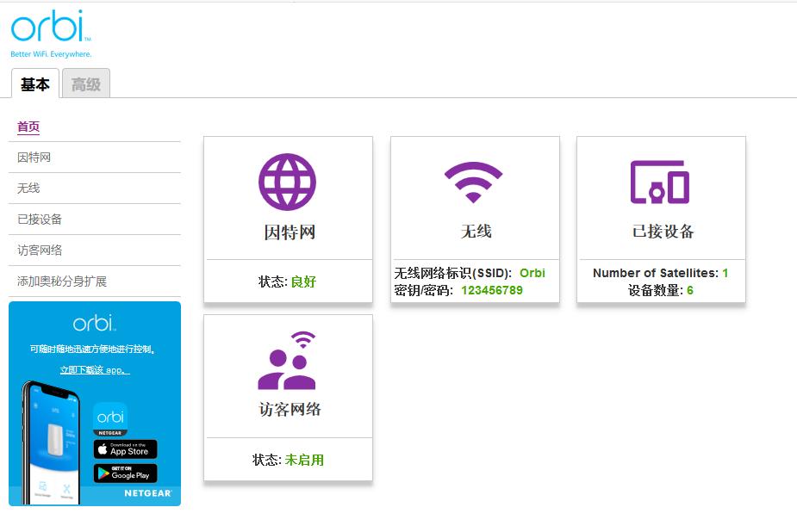Click the 状态: 良好 internet status
The image size is (797, 532).
pyautogui.click(x=287, y=281)
